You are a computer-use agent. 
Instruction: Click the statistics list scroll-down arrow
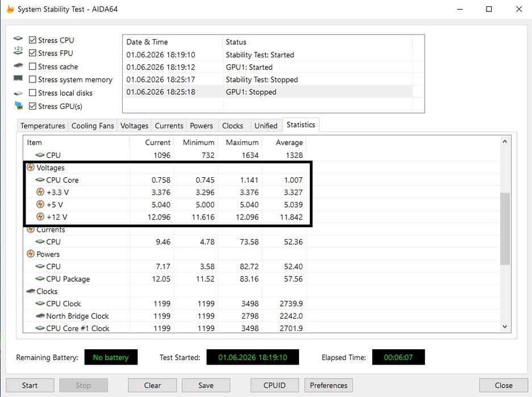(x=505, y=327)
